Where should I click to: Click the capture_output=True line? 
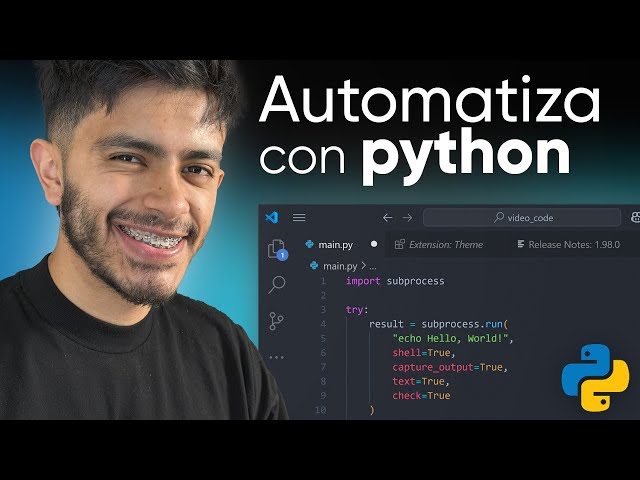coord(450,367)
